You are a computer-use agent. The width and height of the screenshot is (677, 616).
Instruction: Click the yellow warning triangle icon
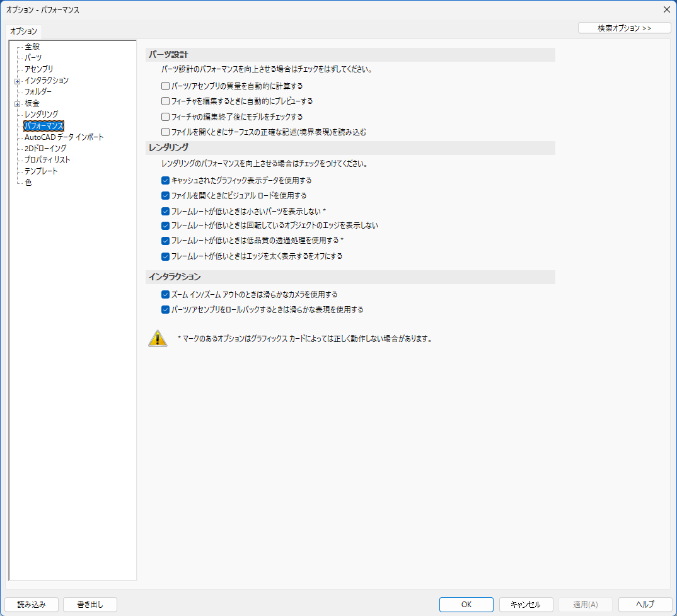[x=158, y=338]
